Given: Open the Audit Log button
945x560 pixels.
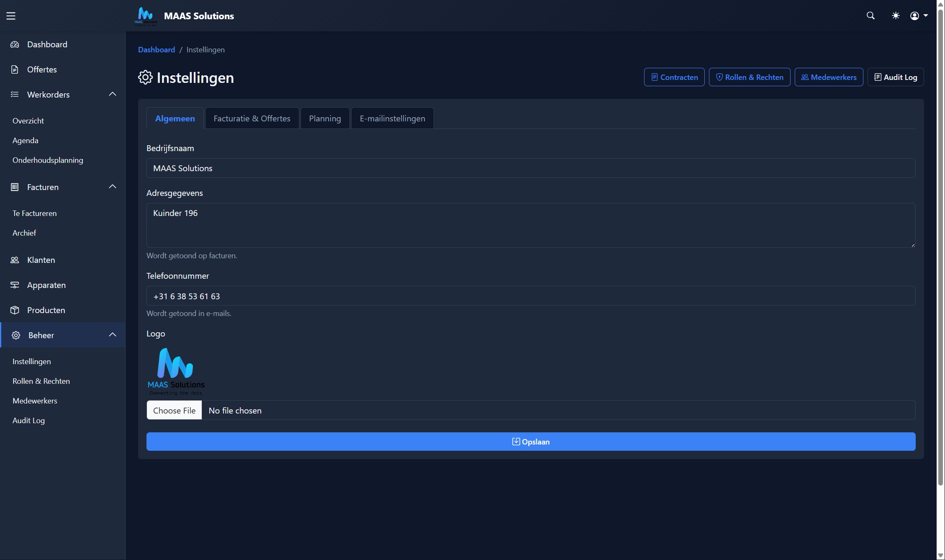Looking at the screenshot, I should point(895,77).
